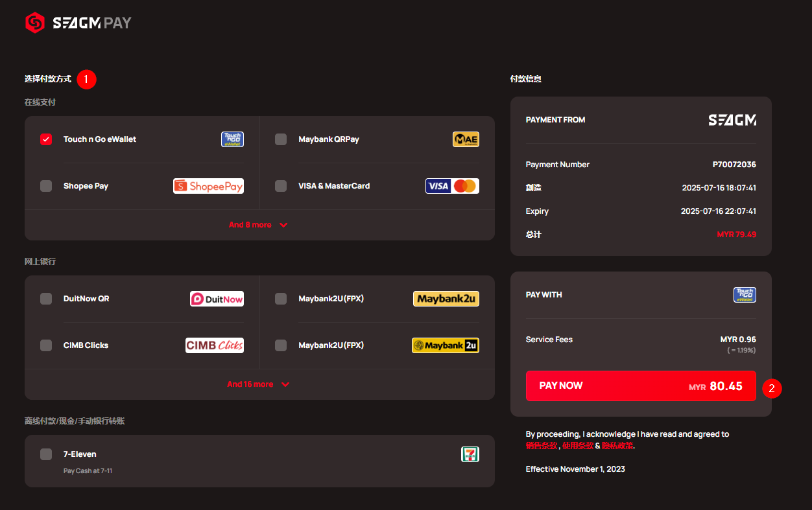The image size is (812, 510).
Task: Open the 隐私政策 privacy policy link
Action: [617, 446]
